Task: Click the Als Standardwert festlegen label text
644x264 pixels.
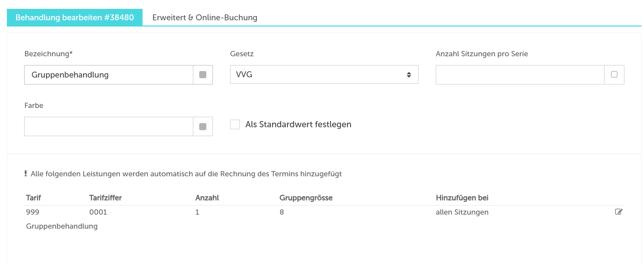Action: 298,125
